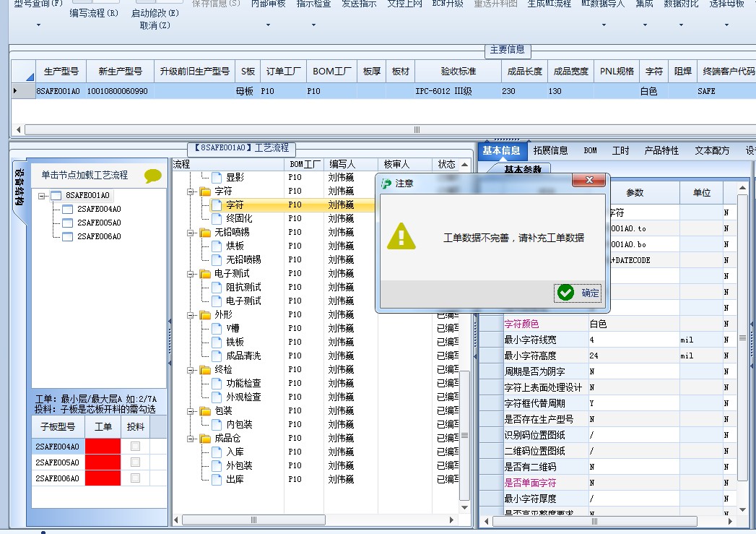Viewport: 756px width, 534px height.
Task: Click the document icon of 烘板 step
Action: pos(217,246)
